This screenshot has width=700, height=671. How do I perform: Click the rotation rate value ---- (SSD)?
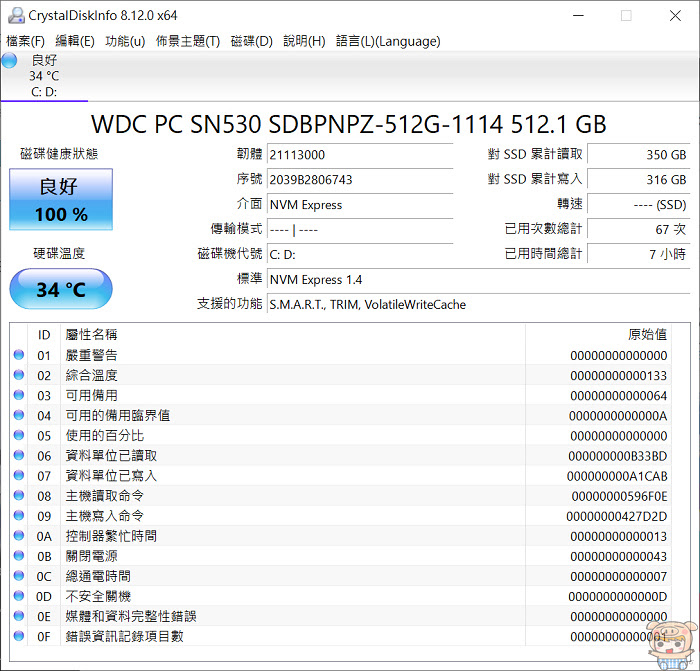(639, 205)
